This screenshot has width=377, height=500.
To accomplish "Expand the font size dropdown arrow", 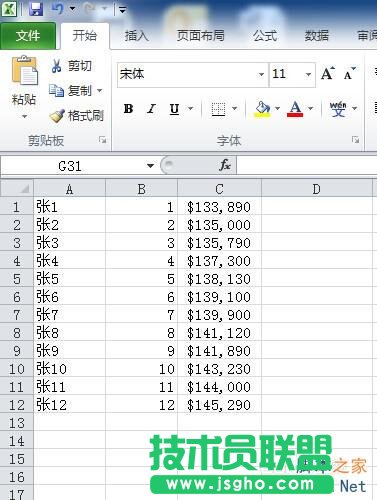I will [308, 74].
